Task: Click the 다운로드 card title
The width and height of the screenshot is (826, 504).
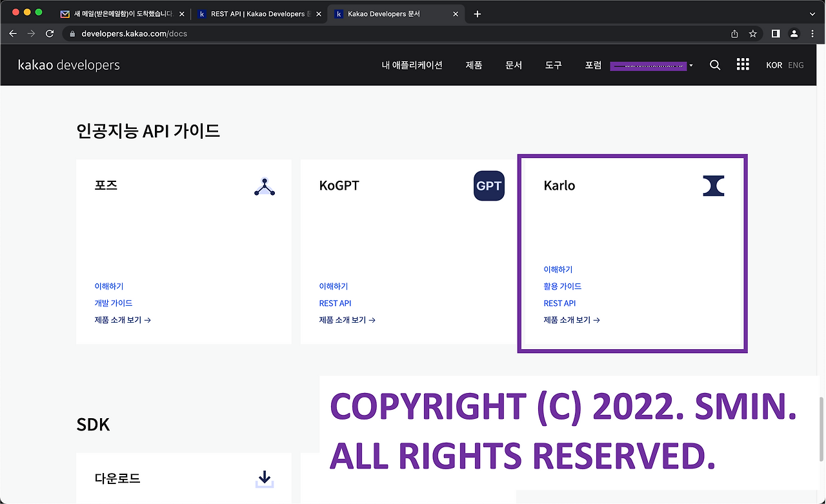Action: [x=117, y=479]
